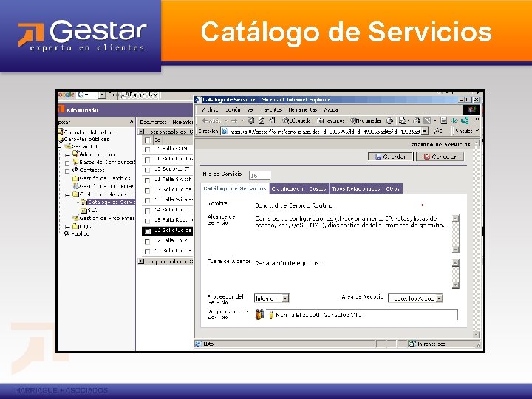Open the Documentos menu in Gestar window

pos(153,122)
